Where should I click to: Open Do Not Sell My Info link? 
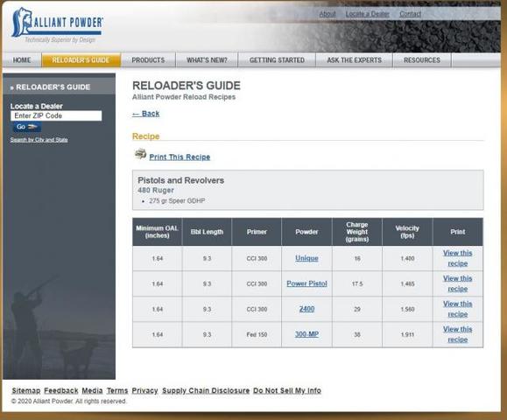pos(287,390)
